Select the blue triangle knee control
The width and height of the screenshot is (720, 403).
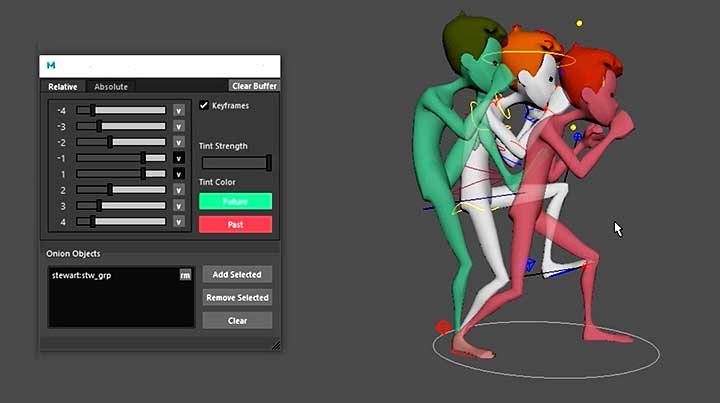click(x=530, y=264)
